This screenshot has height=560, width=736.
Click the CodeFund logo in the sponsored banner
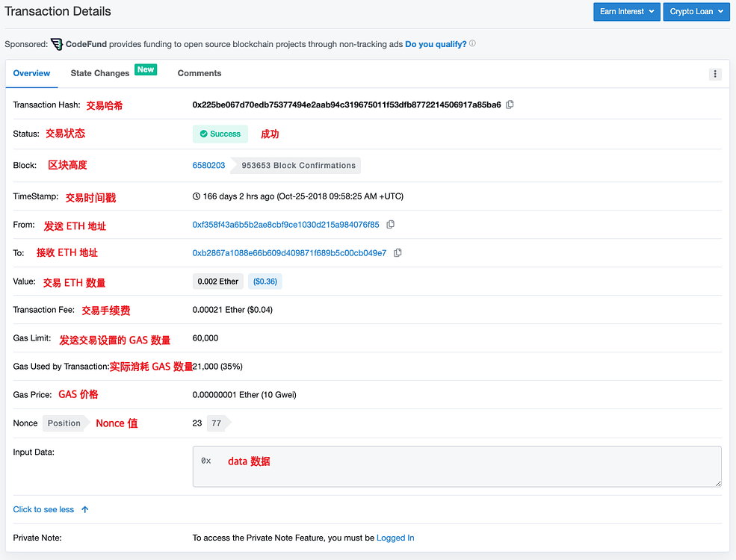57,44
